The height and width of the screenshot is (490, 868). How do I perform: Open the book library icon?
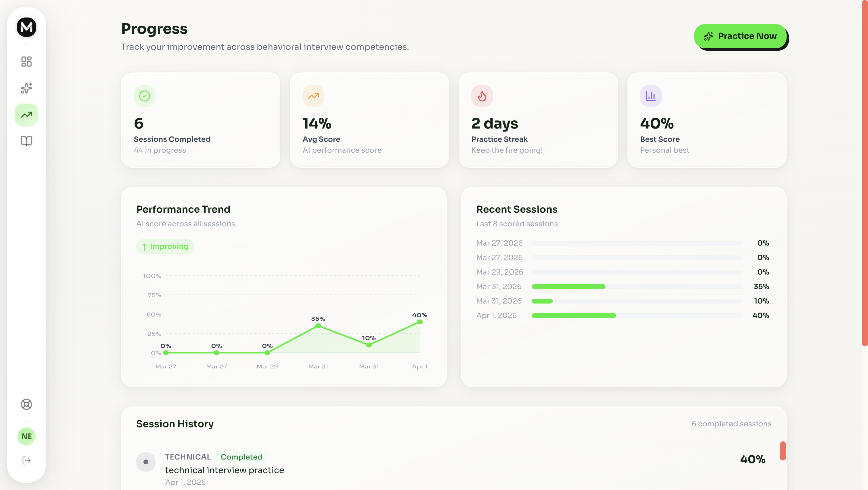26,141
